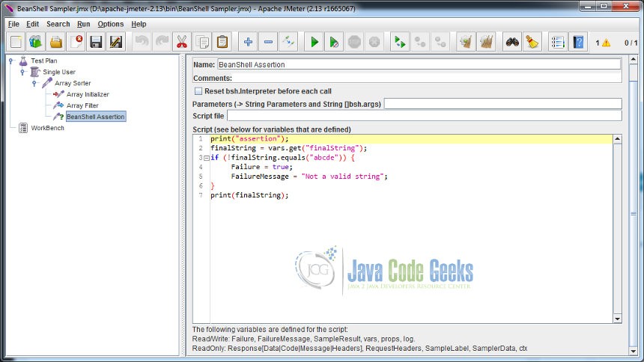644x362 pixels.
Task: Open the Edit menu
Action: 32,24
